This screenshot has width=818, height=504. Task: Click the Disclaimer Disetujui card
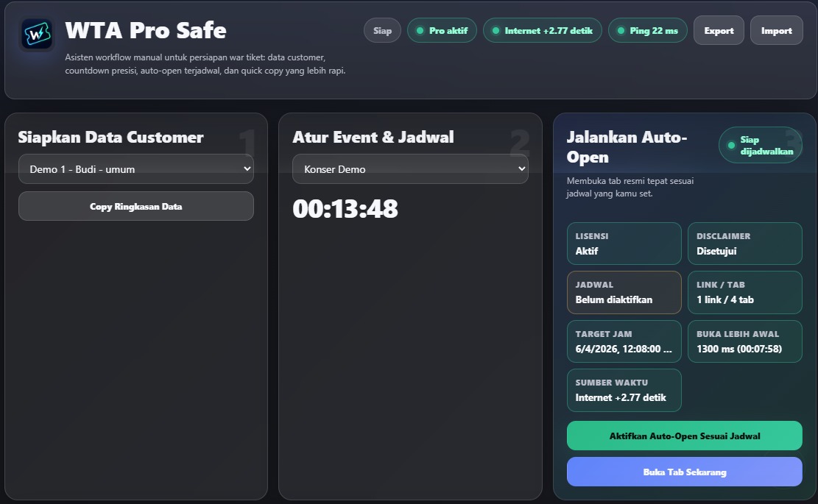pos(745,244)
